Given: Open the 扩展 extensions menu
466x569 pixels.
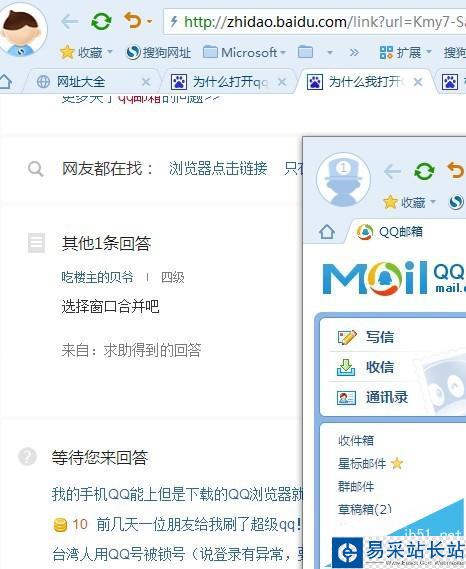Looking at the screenshot, I should [405, 53].
